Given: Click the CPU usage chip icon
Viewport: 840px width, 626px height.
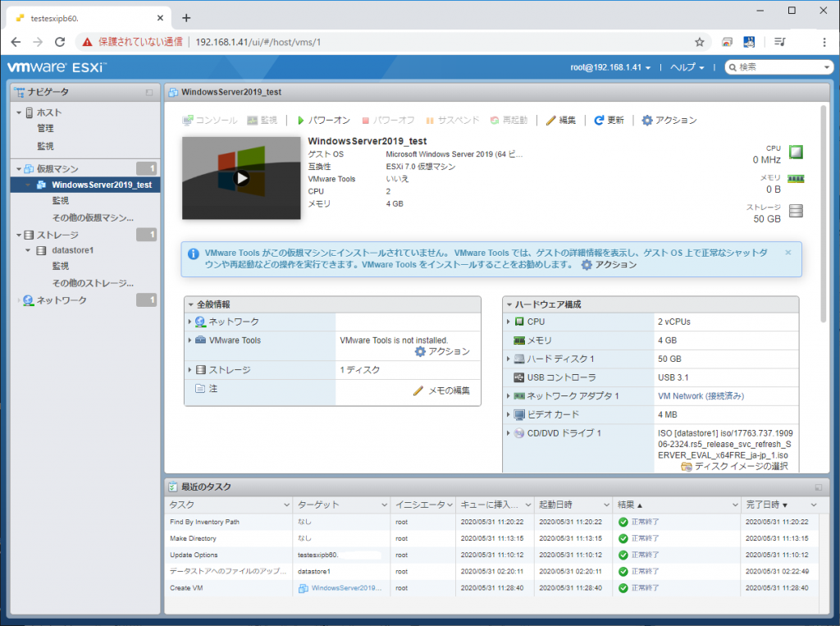Looking at the screenshot, I should pyautogui.click(x=796, y=153).
